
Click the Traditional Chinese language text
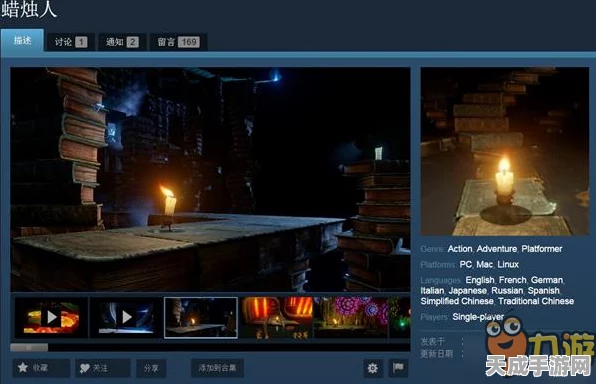[x=536, y=301]
